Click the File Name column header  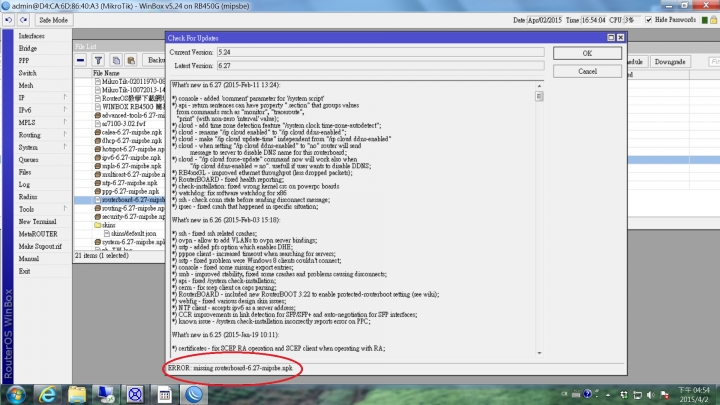coord(106,73)
